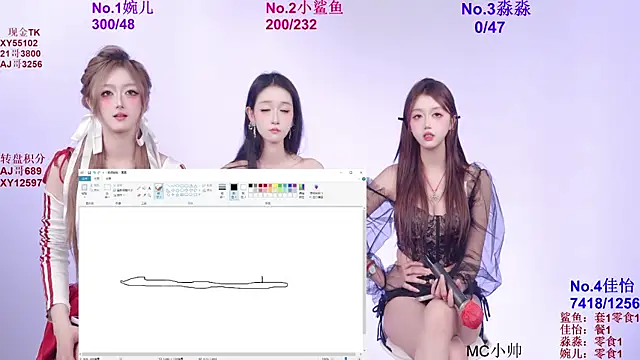Screen dimensions: 640x360
Task: Activate Color 2 background box
Action: (x=243, y=191)
